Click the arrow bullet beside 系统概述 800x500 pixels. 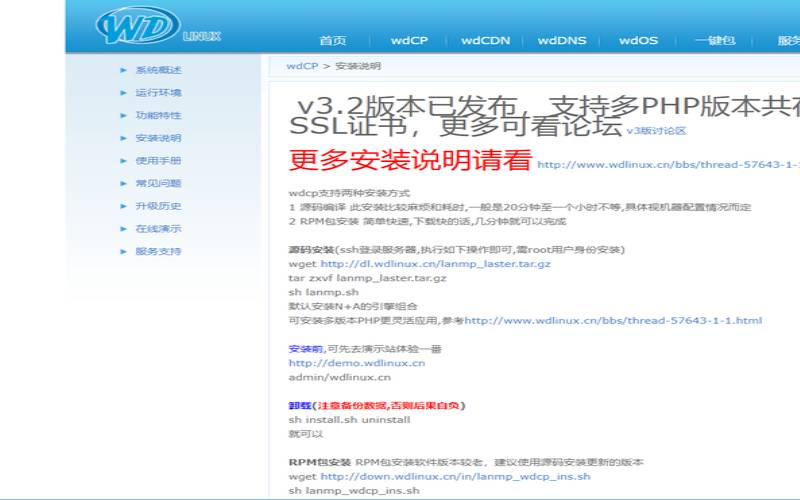pos(123,70)
